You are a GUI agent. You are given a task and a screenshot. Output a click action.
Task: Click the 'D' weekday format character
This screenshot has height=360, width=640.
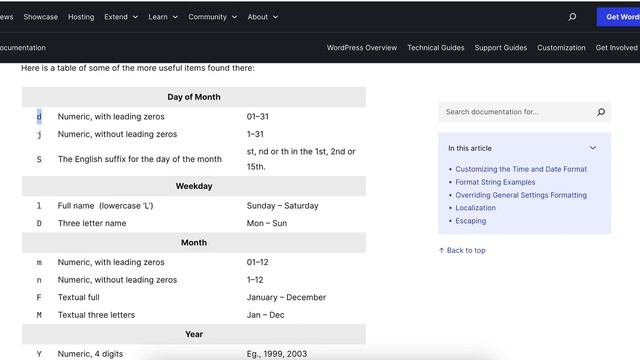point(39,223)
